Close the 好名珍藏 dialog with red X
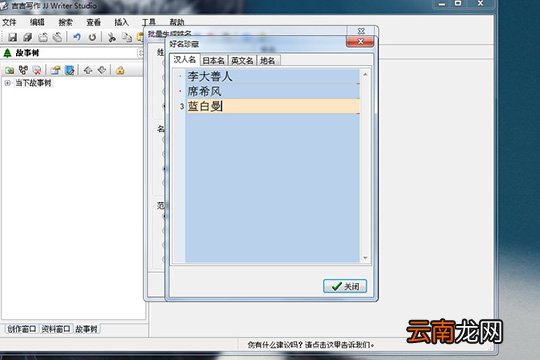Viewport: 540px width, 360px height. tap(360, 42)
